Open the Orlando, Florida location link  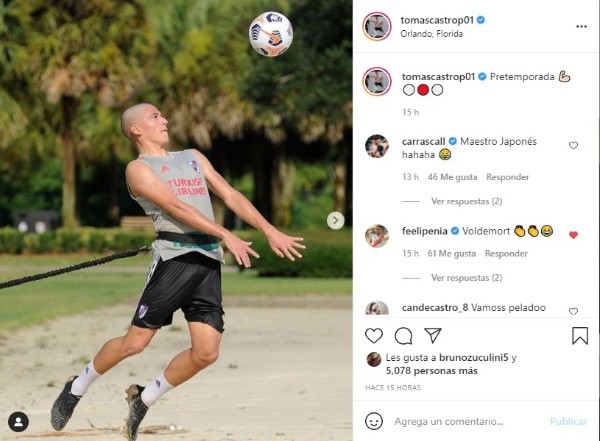click(x=432, y=34)
